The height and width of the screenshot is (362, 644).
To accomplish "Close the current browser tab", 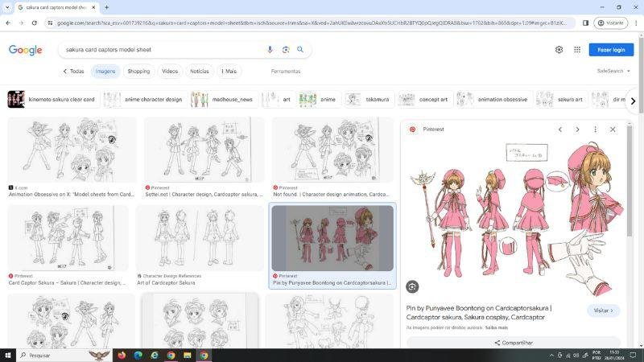I will pyautogui.click(x=93, y=7).
